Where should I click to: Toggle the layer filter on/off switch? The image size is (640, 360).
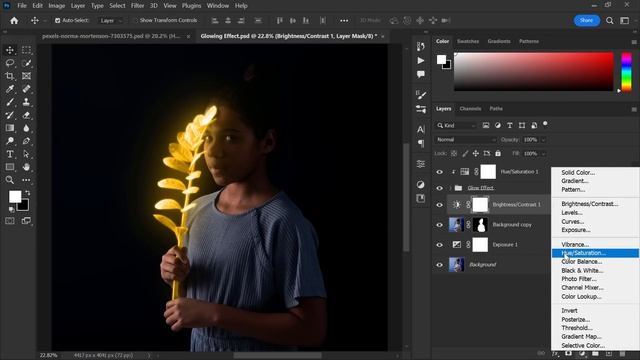pos(545,124)
